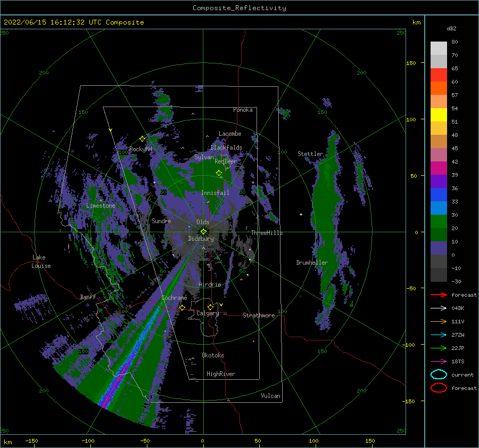Click the Cochrane label

(x=174, y=298)
